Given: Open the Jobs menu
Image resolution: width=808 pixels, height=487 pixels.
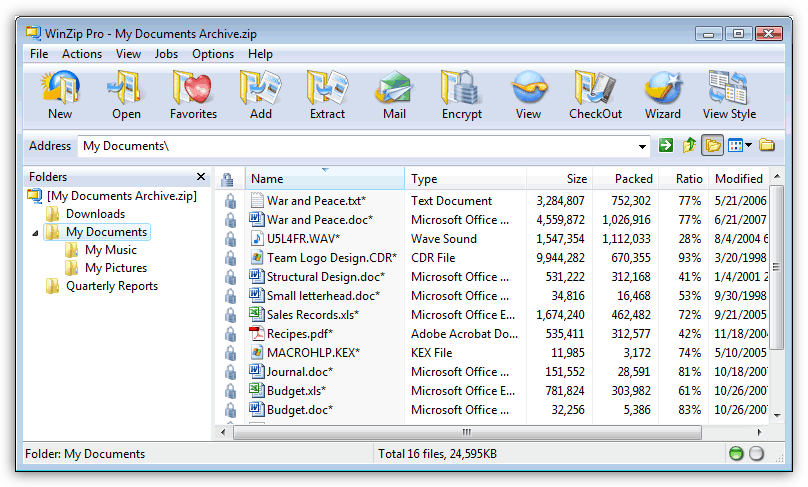Looking at the screenshot, I should tap(166, 54).
